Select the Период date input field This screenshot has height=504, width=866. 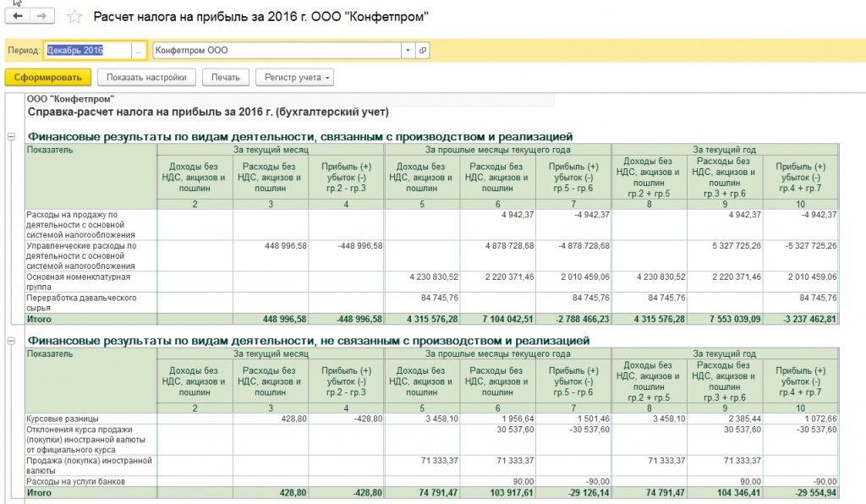coord(88,50)
